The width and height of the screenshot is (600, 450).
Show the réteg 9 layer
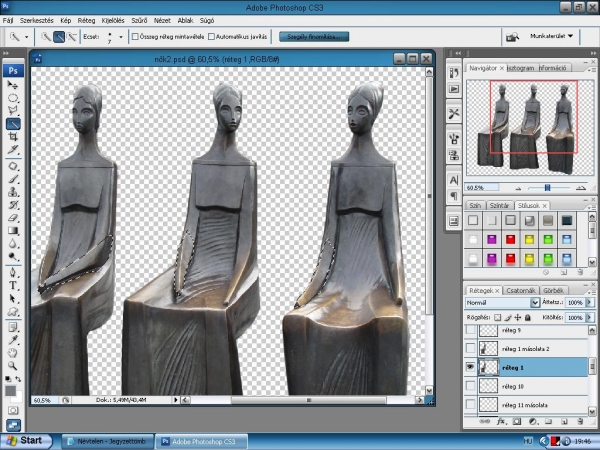tap(470, 330)
